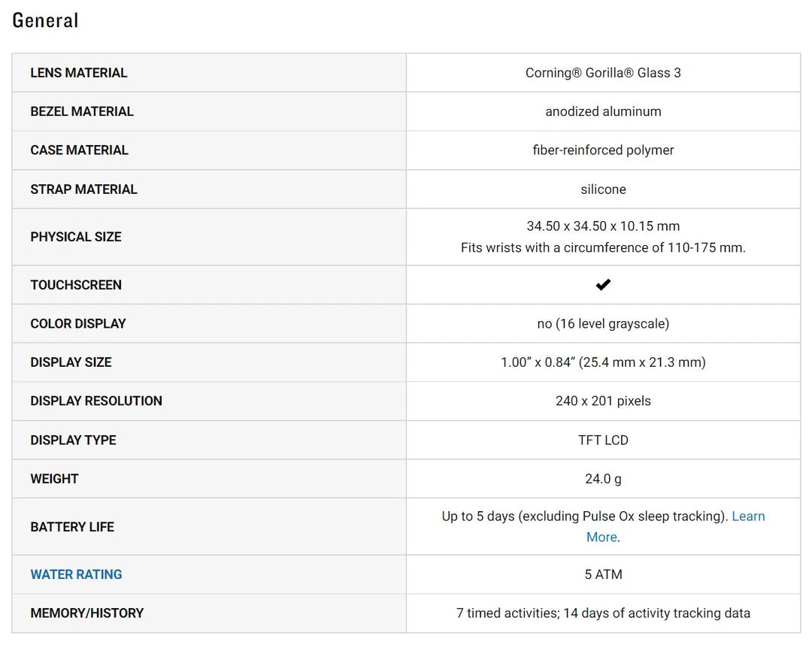This screenshot has height=648, width=812.
Task: Click the 34.50 x 34.50 x 10.15 mm dimensions
Action: tap(603, 226)
